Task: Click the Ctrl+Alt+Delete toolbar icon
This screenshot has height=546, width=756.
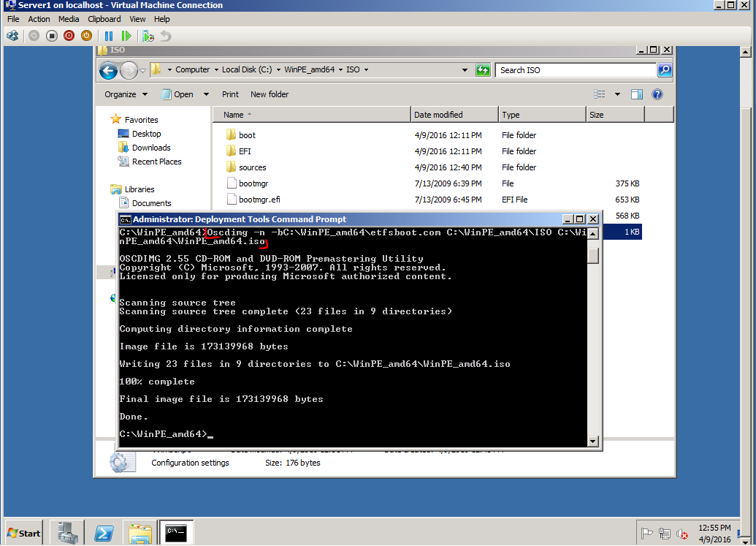Action: pos(12,36)
